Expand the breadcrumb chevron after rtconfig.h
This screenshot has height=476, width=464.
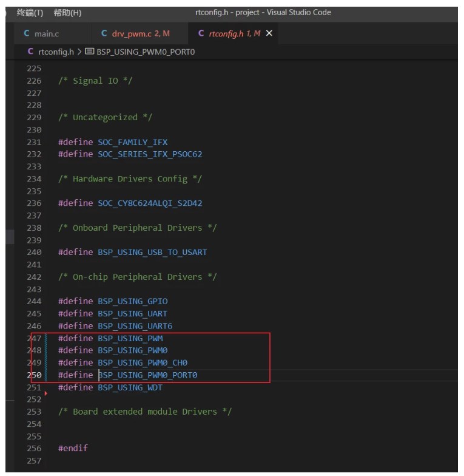pyautogui.click(x=79, y=52)
